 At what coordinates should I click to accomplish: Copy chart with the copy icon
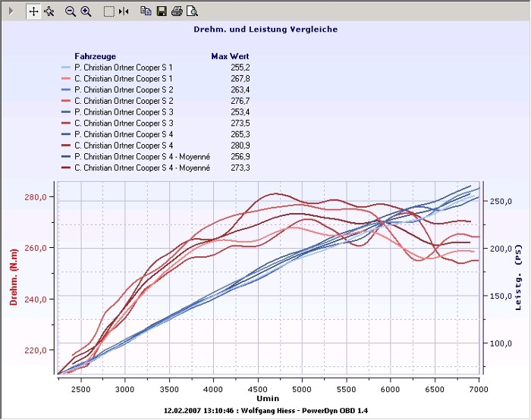click(146, 11)
